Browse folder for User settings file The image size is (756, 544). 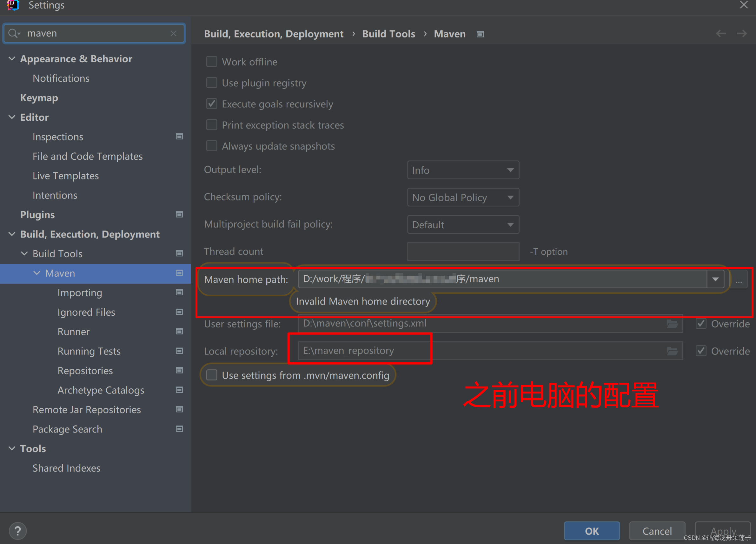coord(672,324)
